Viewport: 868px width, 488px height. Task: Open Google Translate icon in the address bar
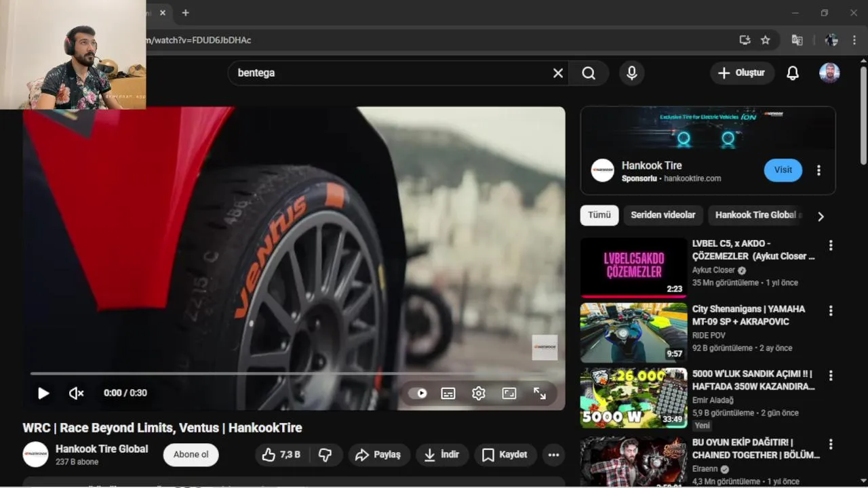coord(797,40)
